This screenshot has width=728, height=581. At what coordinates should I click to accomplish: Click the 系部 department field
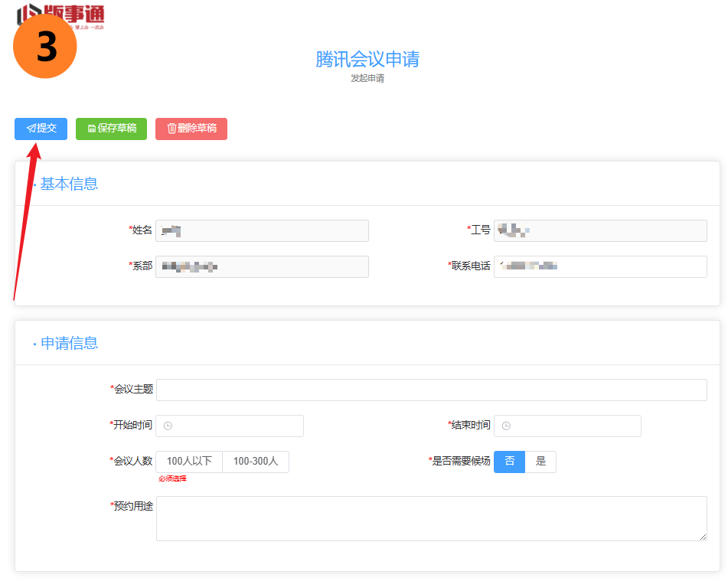click(x=262, y=266)
